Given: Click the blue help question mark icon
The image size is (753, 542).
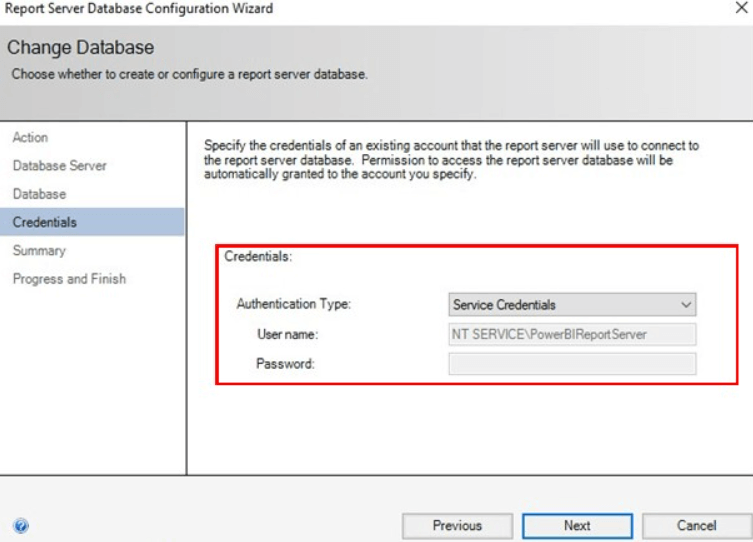Looking at the screenshot, I should (21, 525).
